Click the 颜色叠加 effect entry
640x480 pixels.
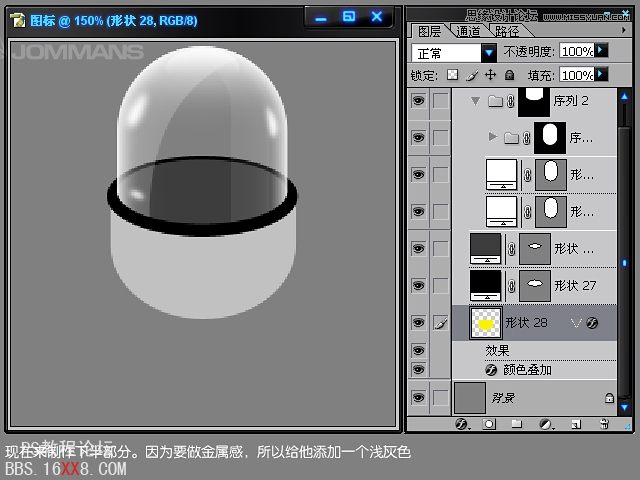click(x=526, y=369)
